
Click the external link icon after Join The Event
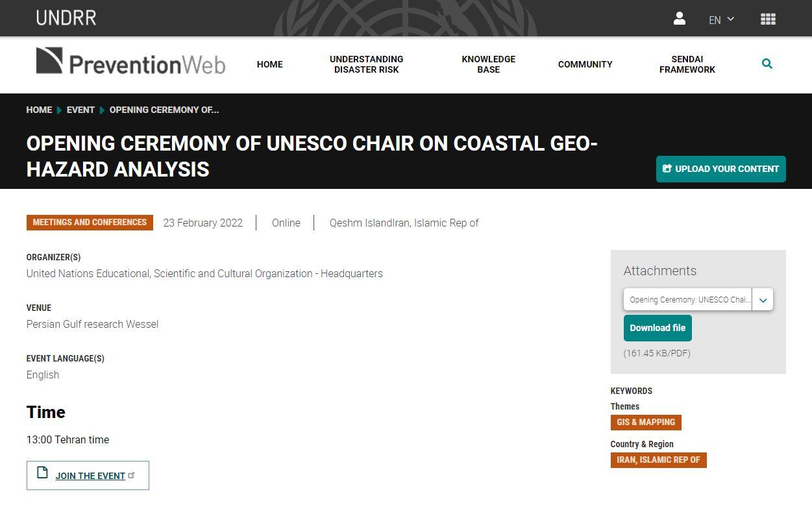click(132, 474)
